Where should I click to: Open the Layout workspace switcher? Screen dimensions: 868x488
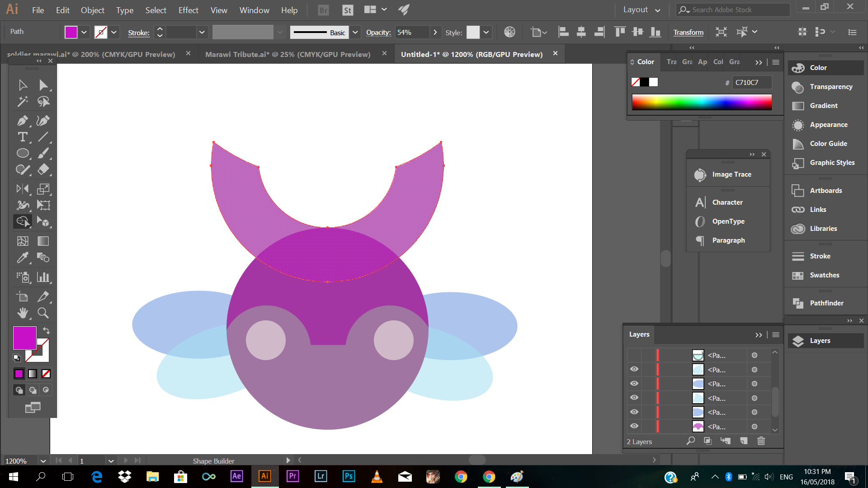[x=642, y=10]
